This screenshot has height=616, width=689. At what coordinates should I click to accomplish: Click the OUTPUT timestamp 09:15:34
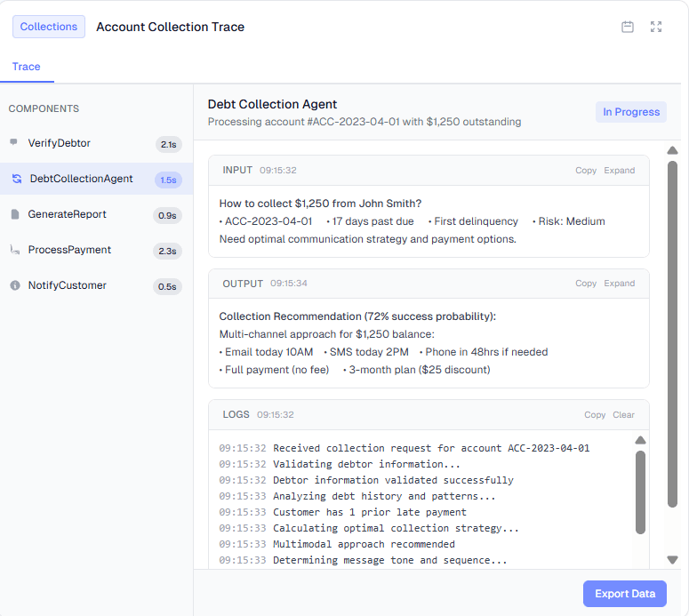[x=289, y=284]
